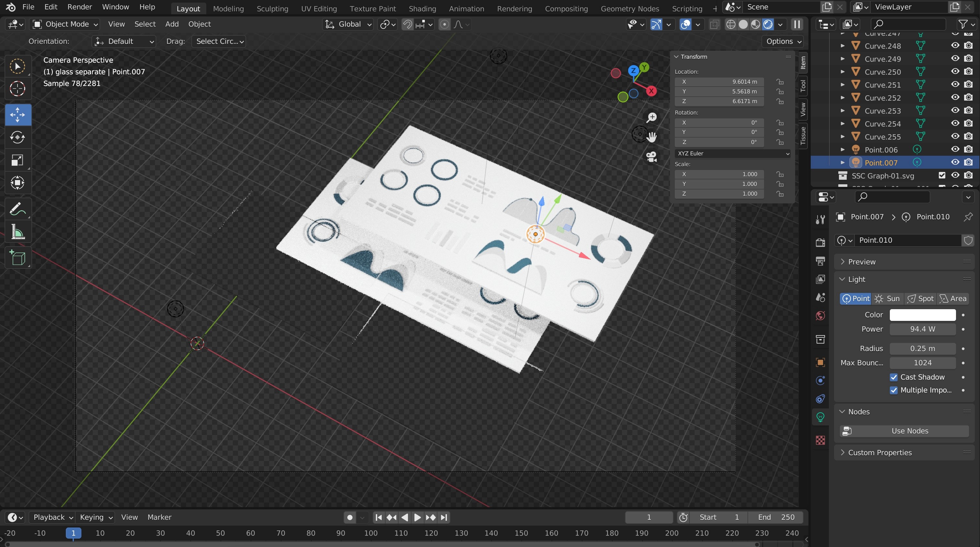Click the Scale tool icon

pos(18,160)
